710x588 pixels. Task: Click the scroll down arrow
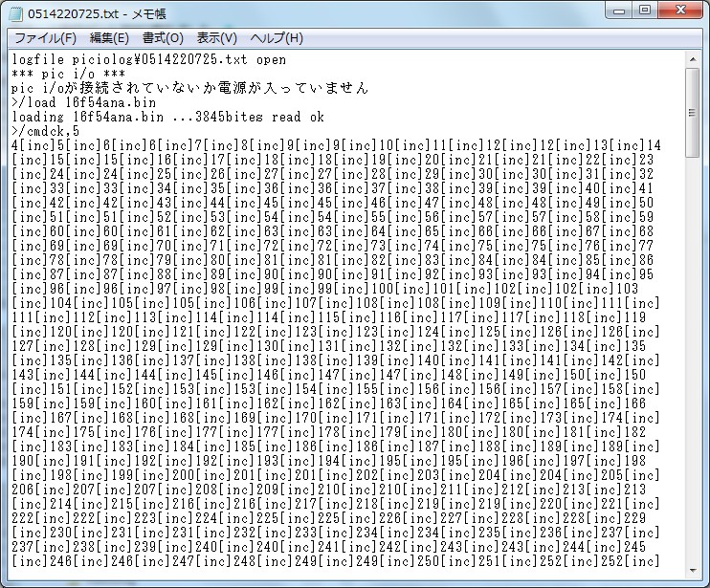coord(695,563)
